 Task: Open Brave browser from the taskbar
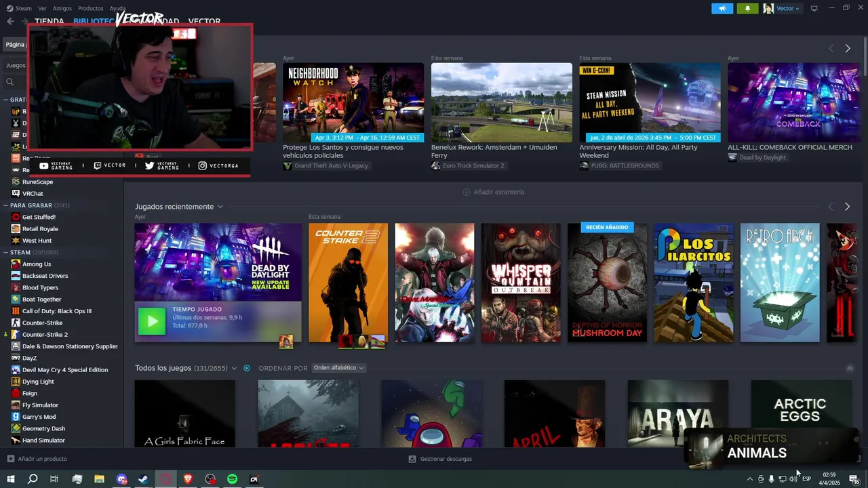click(x=188, y=479)
